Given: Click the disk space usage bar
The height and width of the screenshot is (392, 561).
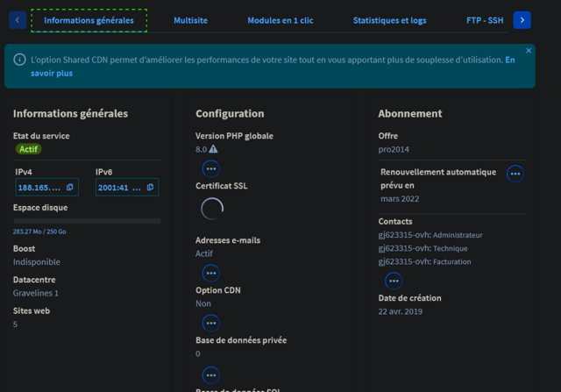Looking at the screenshot, I should coord(87,221).
